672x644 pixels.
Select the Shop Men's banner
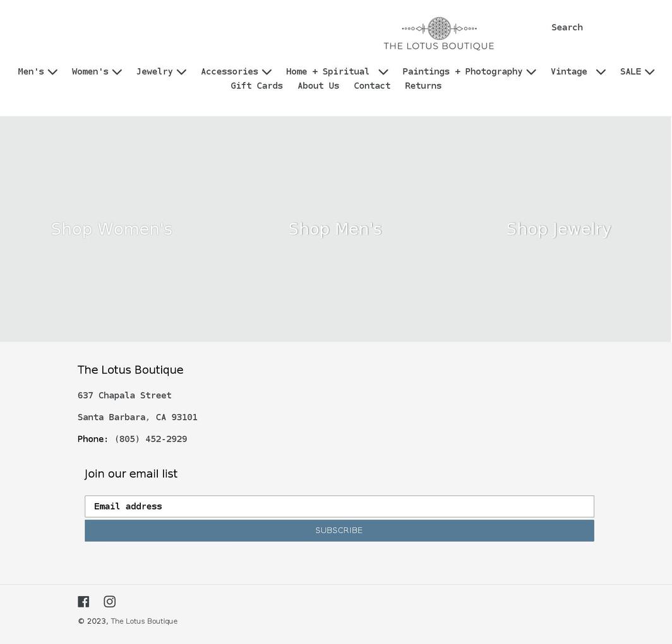click(335, 229)
